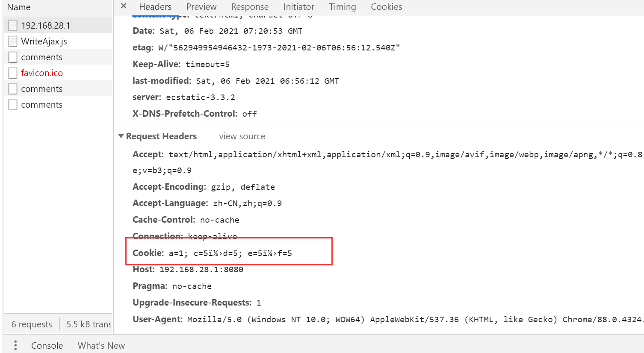Open the What's New drawer tab
This screenshot has height=353, width=644.
101,345
